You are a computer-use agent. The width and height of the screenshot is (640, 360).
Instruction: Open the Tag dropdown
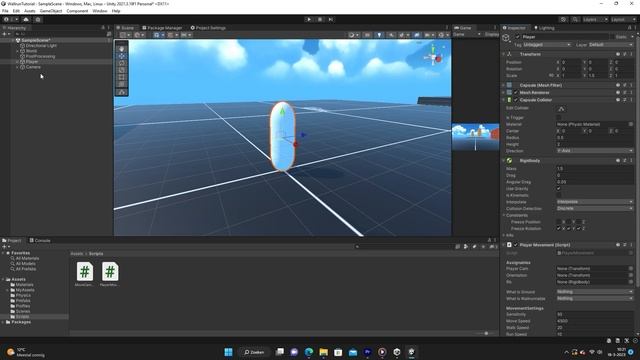click(547, 44)
